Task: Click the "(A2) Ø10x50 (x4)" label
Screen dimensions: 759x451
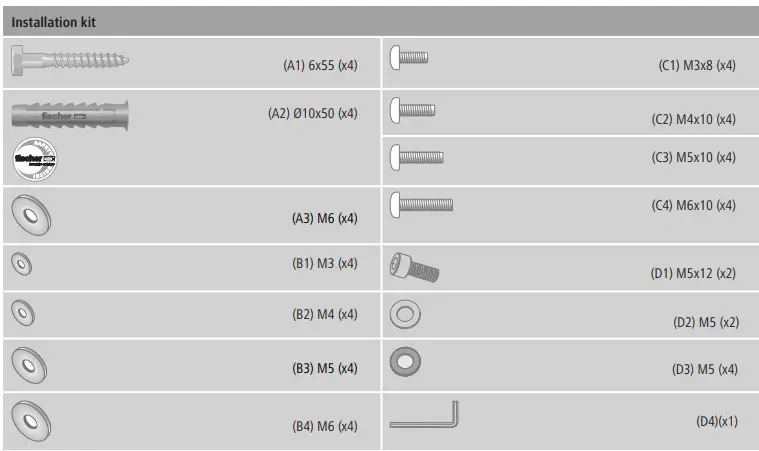Action: click(x=312, y=114)
